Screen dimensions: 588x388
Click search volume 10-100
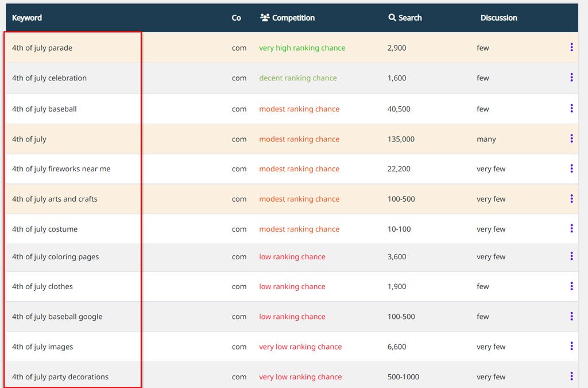pyautogui.click(x=399, y=229)
